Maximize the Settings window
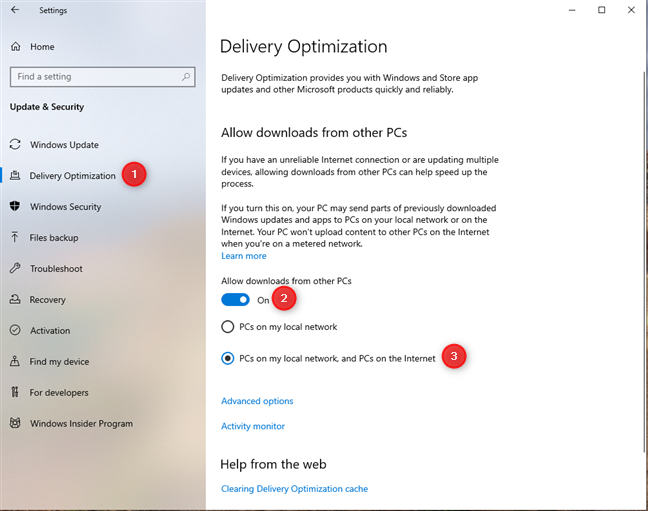The image size is (648, 511). [602, 10]
